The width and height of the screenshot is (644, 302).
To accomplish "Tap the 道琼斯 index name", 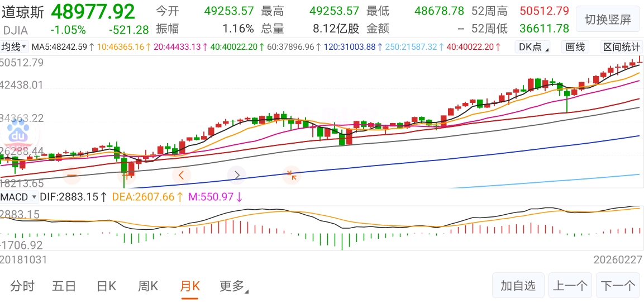I will point(22,12).
